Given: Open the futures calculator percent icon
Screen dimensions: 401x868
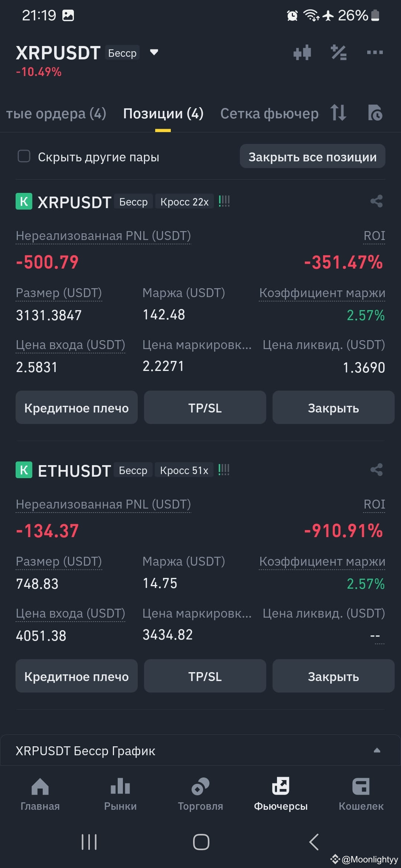Looking at the screenshot, I should 338,52.
